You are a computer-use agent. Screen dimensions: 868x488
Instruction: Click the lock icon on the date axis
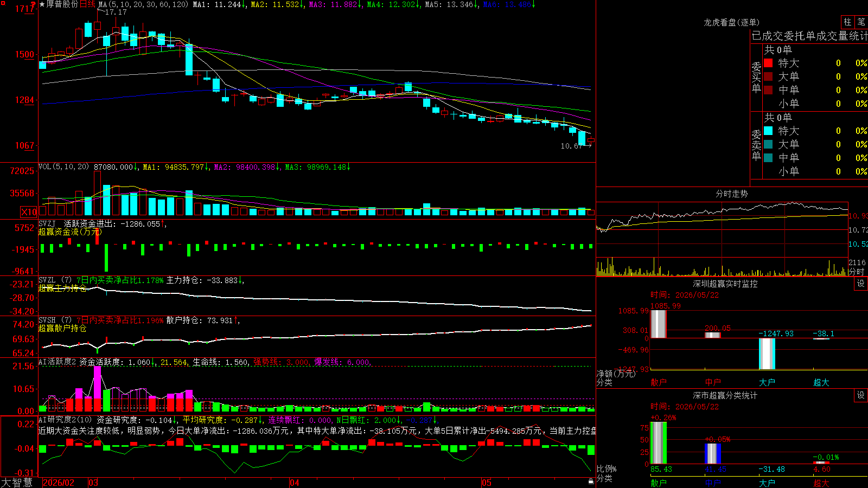point(591,481)
